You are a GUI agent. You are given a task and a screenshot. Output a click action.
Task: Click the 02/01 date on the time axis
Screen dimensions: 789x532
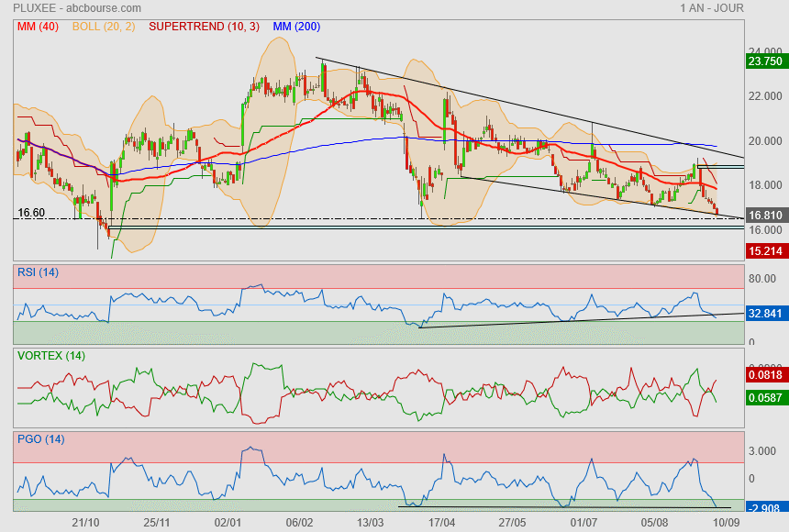pos(228,522)
